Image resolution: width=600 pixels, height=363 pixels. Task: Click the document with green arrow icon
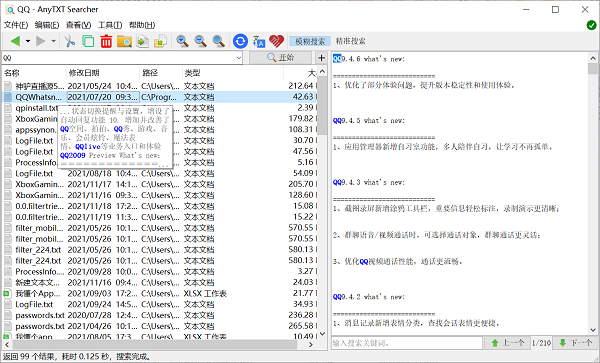tap(143, 41)
